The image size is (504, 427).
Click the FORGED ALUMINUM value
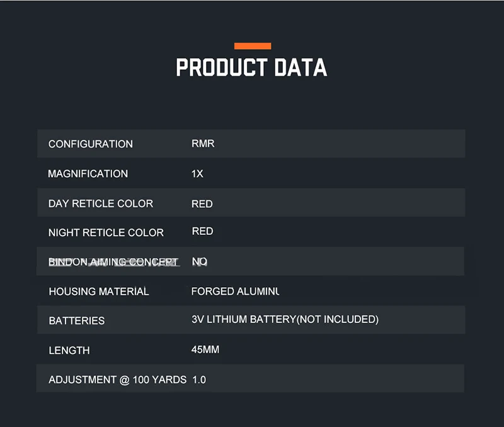pos(235,292)
